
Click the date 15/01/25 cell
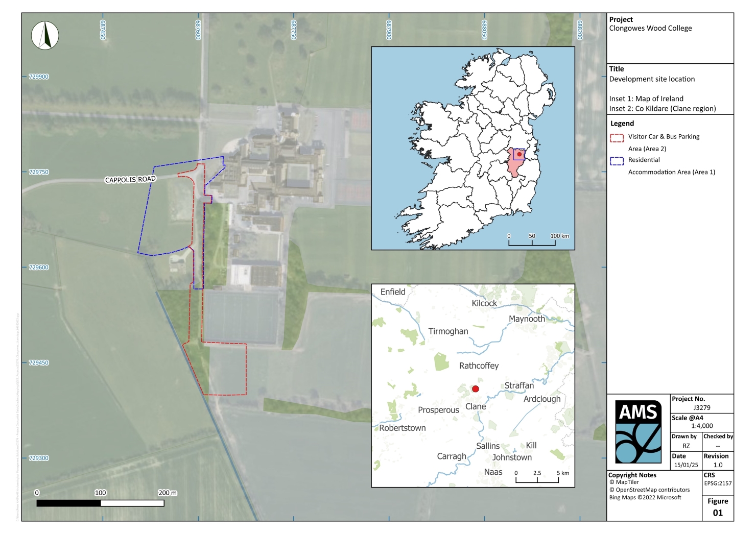click(686, 465)
